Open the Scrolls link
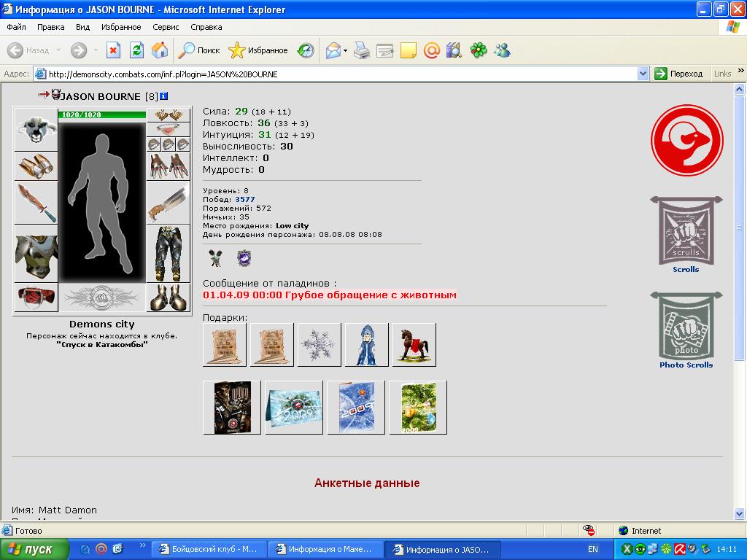The width and height of the screenshot is (747, 560). click(686, 269)
